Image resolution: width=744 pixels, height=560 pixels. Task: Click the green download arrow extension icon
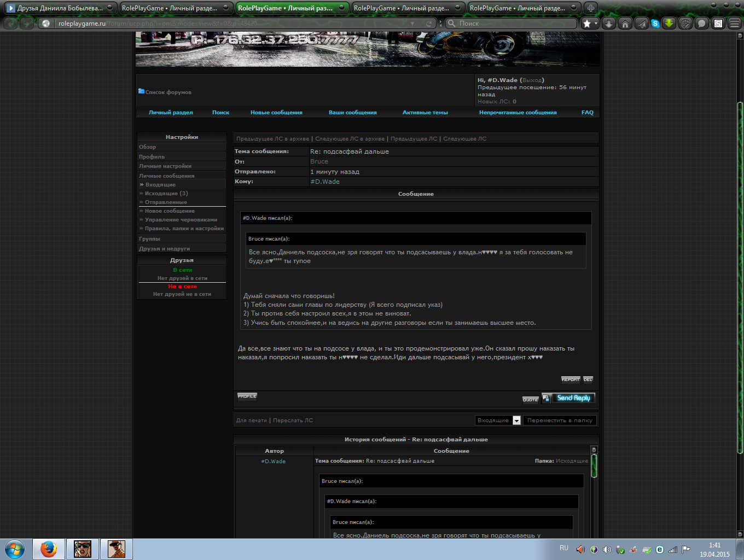[669, 24]
